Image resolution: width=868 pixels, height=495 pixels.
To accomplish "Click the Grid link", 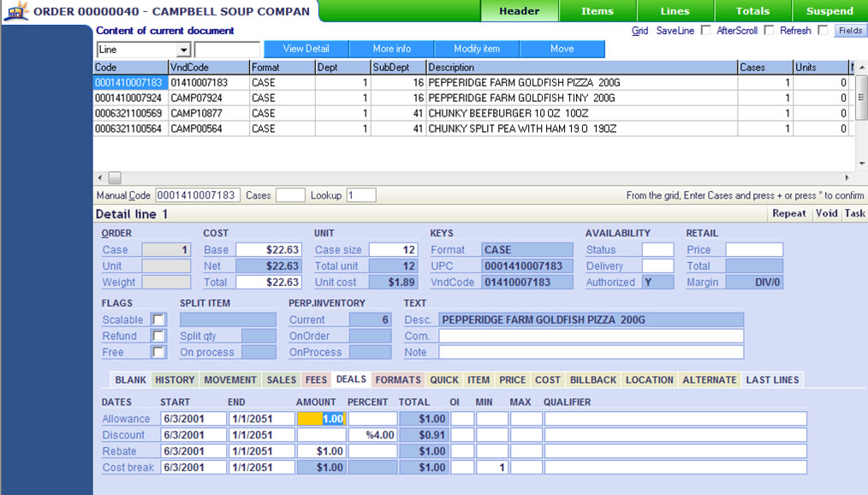I will point(640,31).
